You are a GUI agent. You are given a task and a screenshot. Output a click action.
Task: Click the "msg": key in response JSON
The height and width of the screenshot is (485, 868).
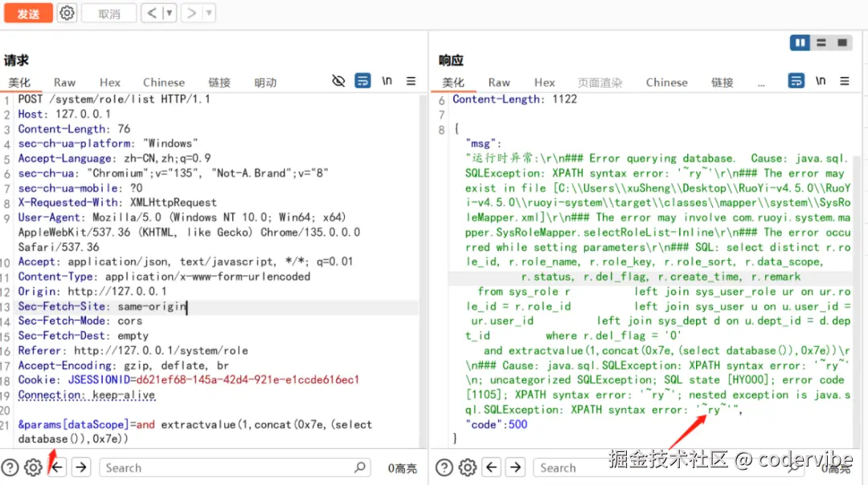point(483,144)
